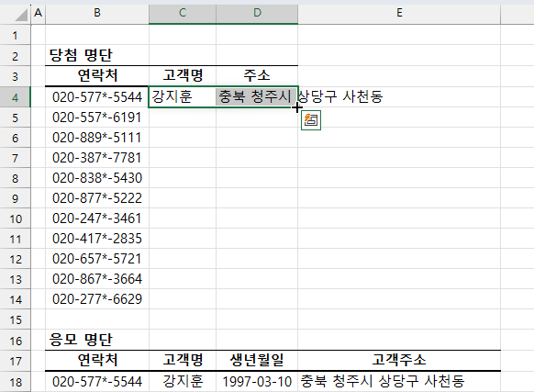Select column A header

point(39,13)
